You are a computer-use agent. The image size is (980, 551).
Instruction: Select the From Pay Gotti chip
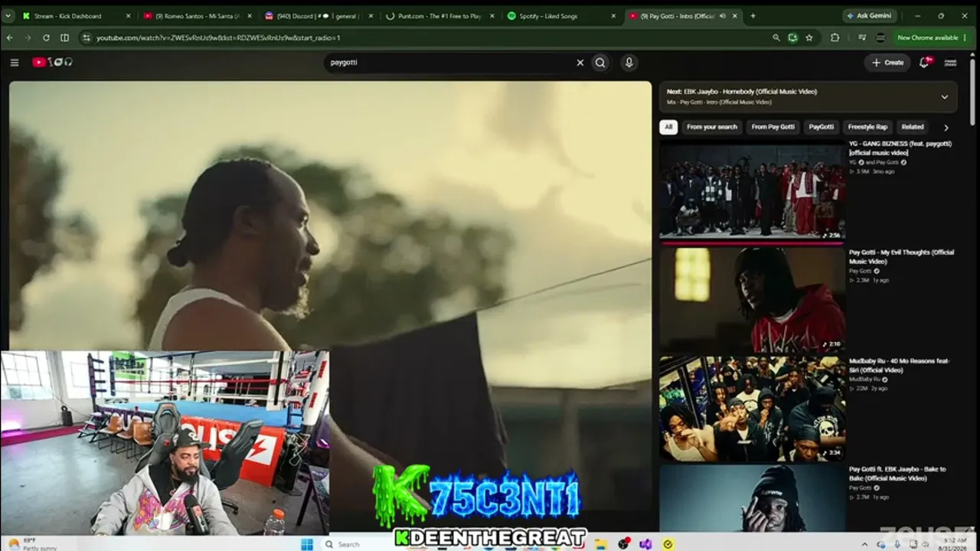773,127
